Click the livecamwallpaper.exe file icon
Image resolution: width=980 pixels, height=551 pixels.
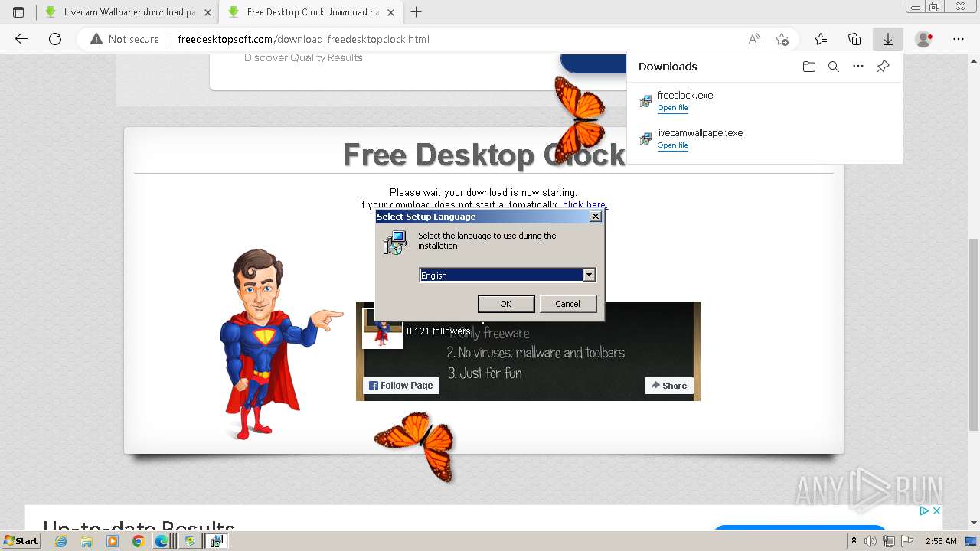click(645, 139)
